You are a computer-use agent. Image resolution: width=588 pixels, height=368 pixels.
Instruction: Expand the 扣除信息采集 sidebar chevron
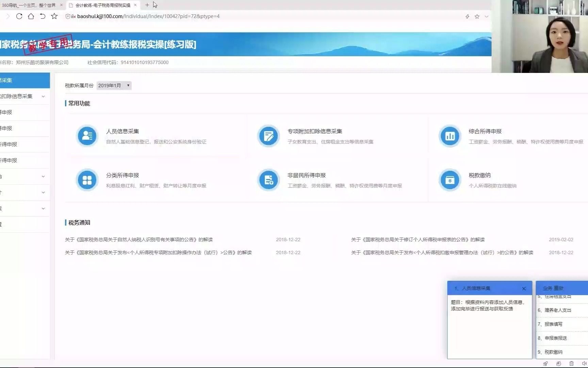point(43,96)
